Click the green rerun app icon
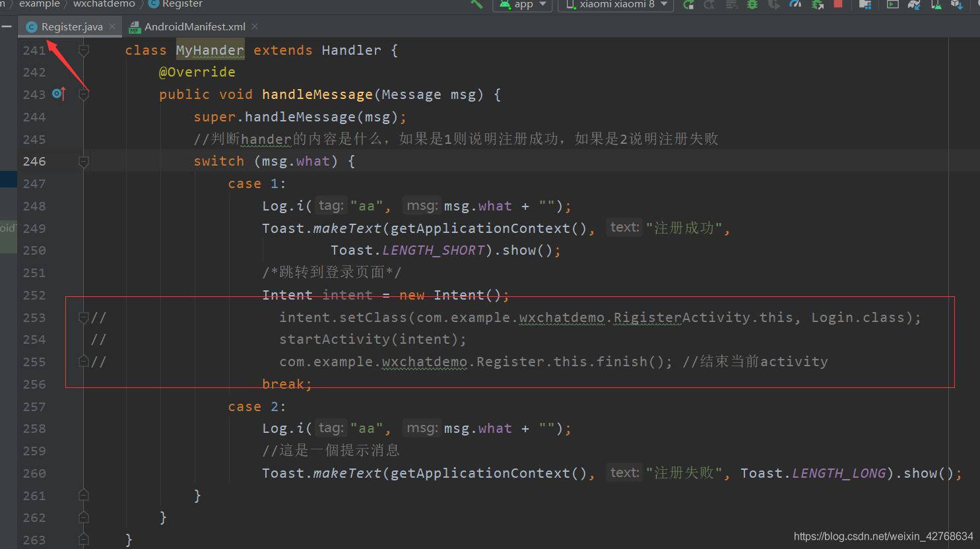The width and height of the screenshot is (980, 549). tap(688, 5)
